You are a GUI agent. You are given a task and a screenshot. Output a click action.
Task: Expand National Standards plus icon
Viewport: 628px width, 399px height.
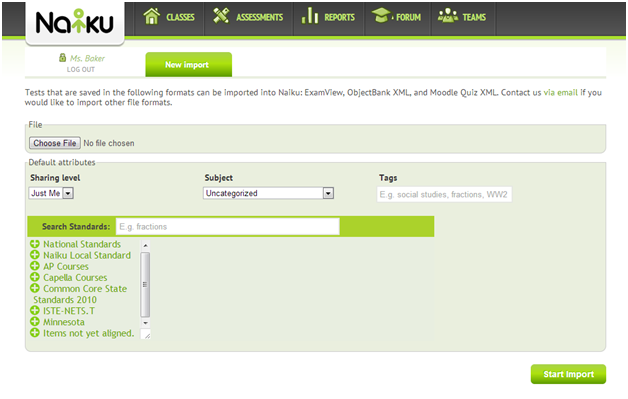click(x=35, y=244)
